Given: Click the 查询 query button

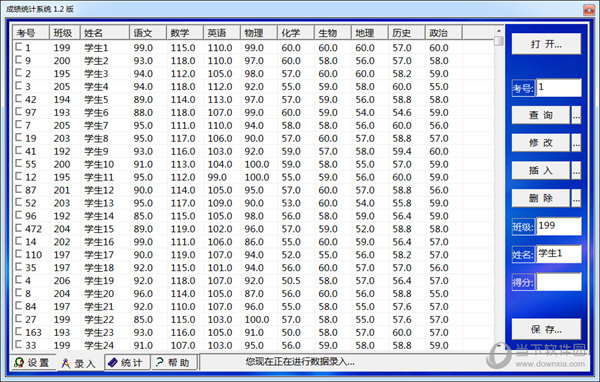Looking at the screenshot, I should point(540,115).
